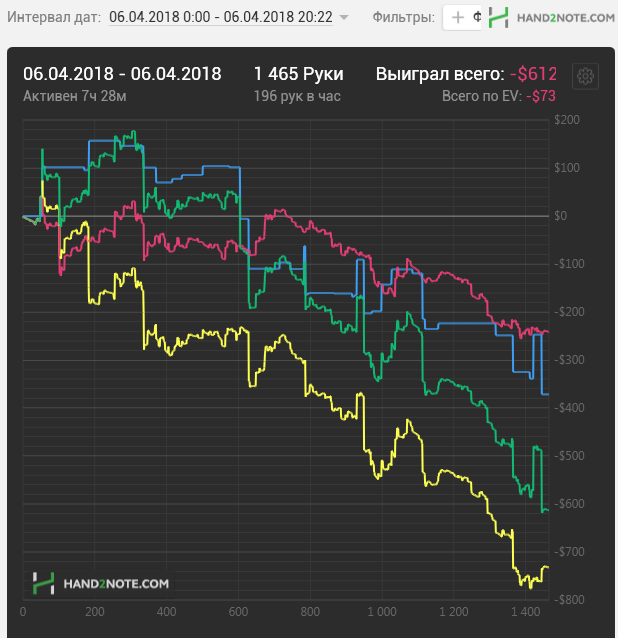Click the HAND2NOTE.COM link at top
The height and width of the screenshot is (638, 618).
[x=566, y=18]
